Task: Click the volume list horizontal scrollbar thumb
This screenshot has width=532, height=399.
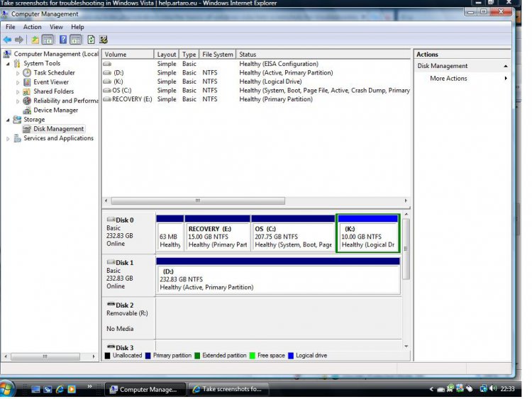Action: (x=198, y=201)
